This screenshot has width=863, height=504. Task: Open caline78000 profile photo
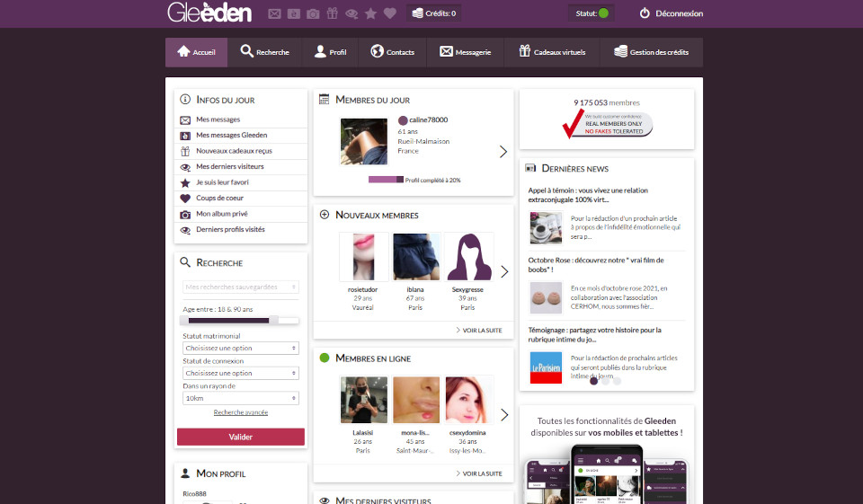pyautogui.click(x=364, y=141)
